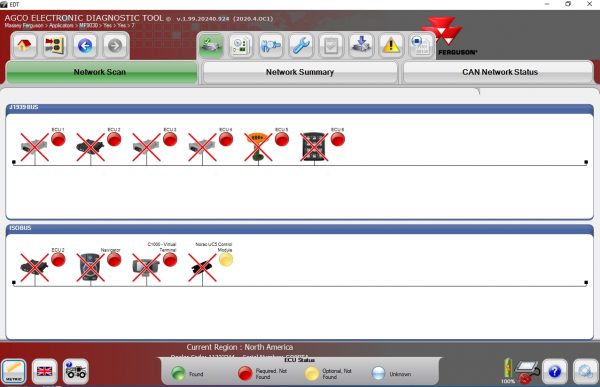This screenshot has height=387, width=600.
Task: Click the red Required Not Found legend indicator
Action: tap(245, 373)
